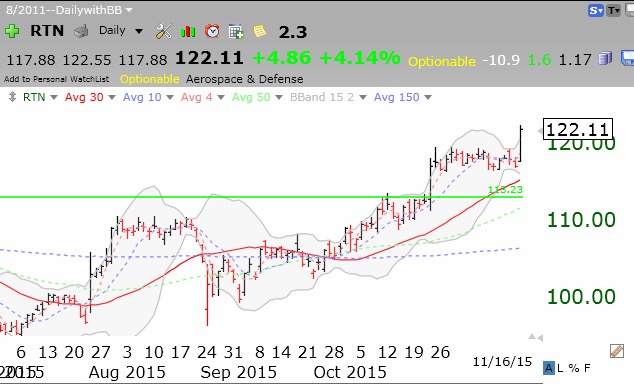
Task: Click the Oct 2015 date axis label
Action: coord(350,372)
